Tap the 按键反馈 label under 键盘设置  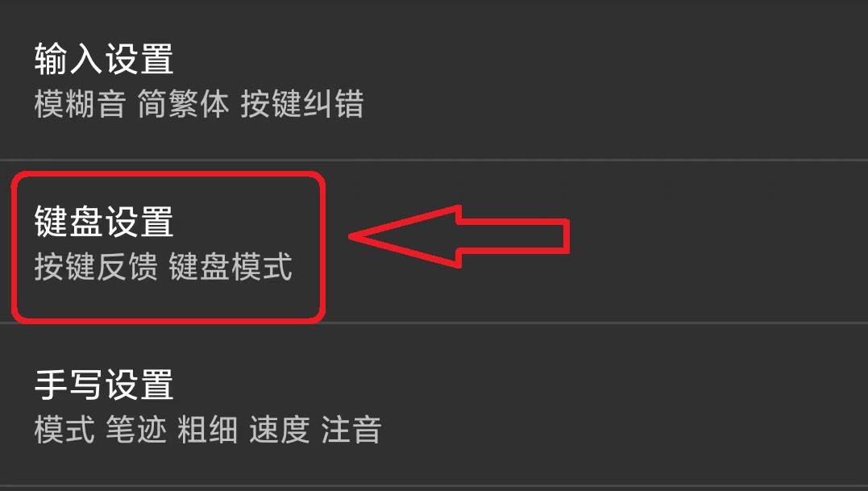pyautogui.click(x=96, y=267)
